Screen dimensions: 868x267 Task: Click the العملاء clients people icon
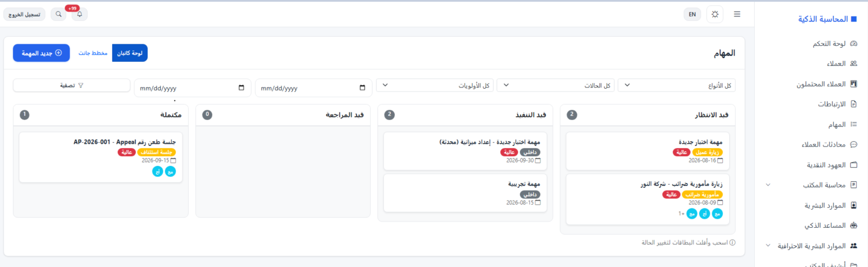click(x=853, y=64)
